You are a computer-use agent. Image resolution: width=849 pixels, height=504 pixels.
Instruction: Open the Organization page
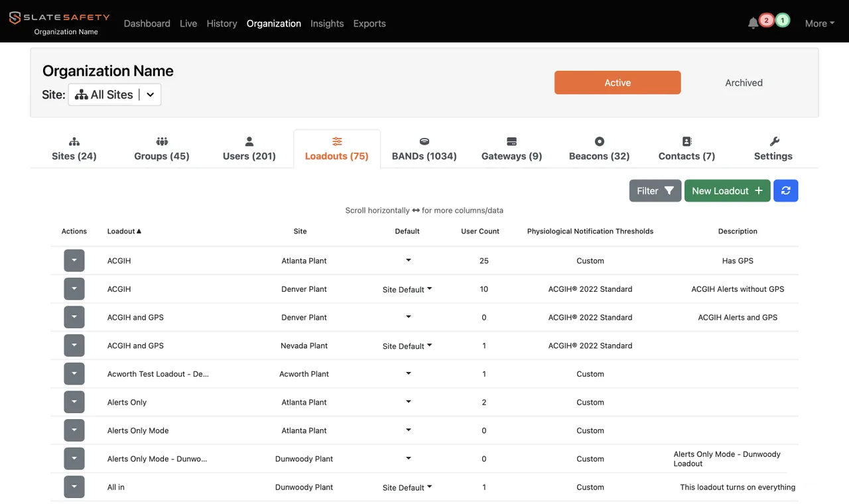(274, 23)
